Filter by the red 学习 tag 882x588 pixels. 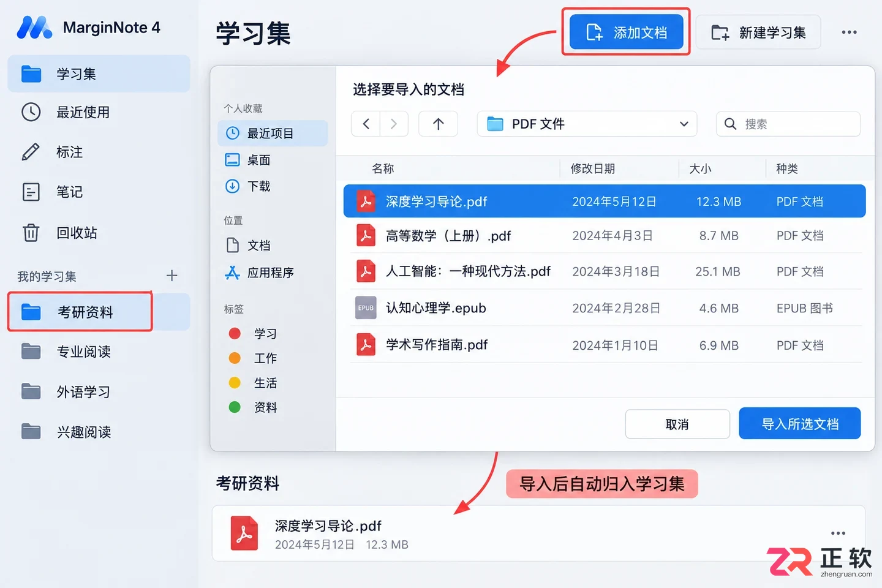(x=253, y=334)
